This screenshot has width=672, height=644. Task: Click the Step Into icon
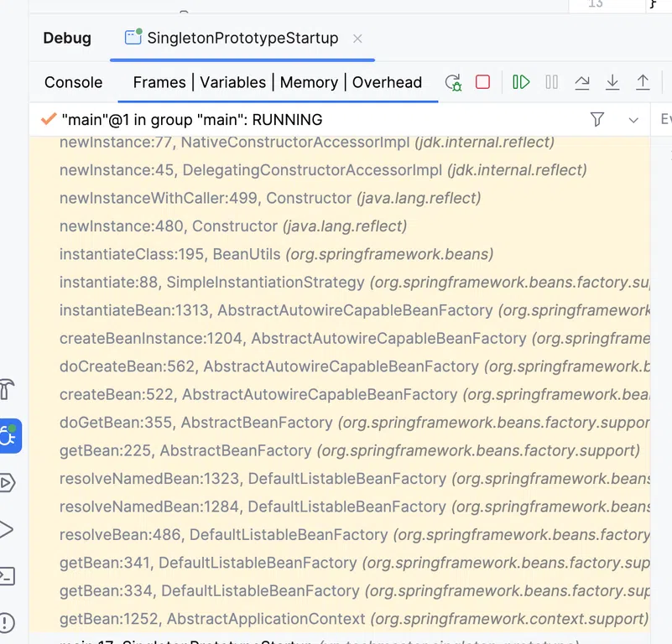612,82
